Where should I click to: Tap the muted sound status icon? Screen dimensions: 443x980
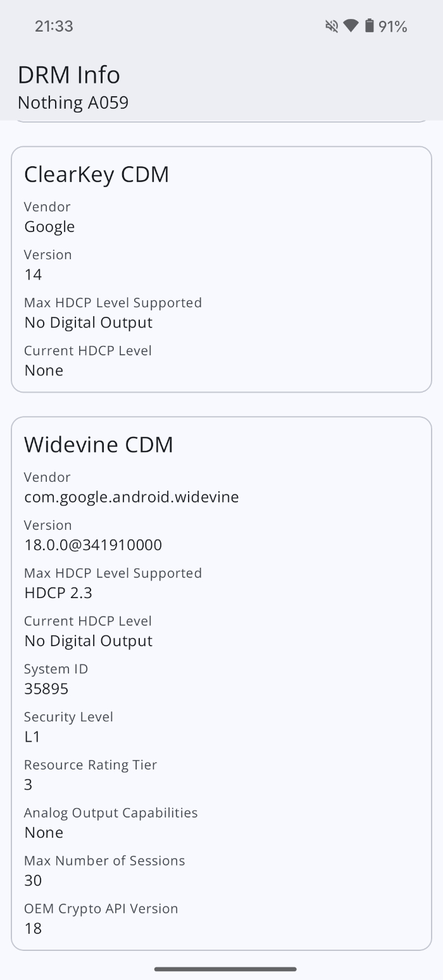332,26
